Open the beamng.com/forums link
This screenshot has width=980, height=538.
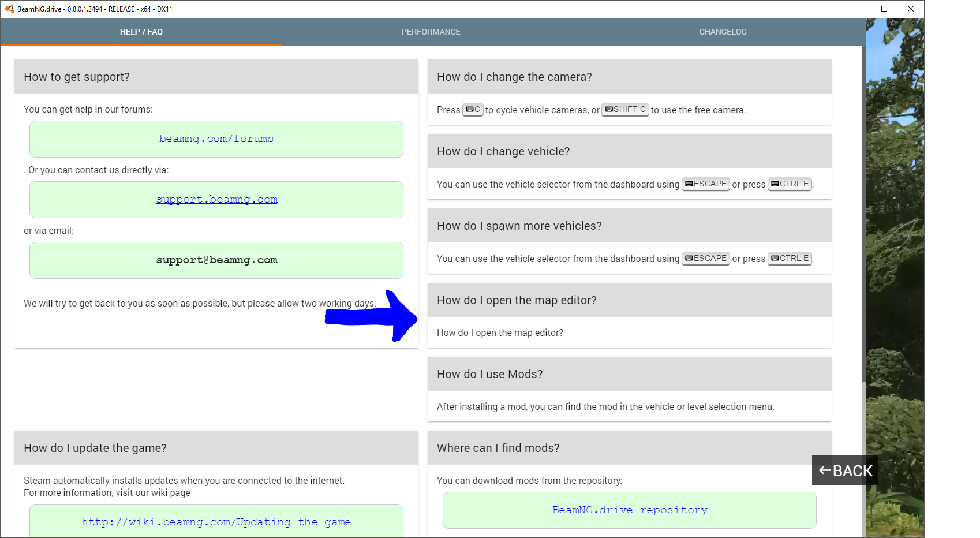pyautogui.click(x=216, y=139)
